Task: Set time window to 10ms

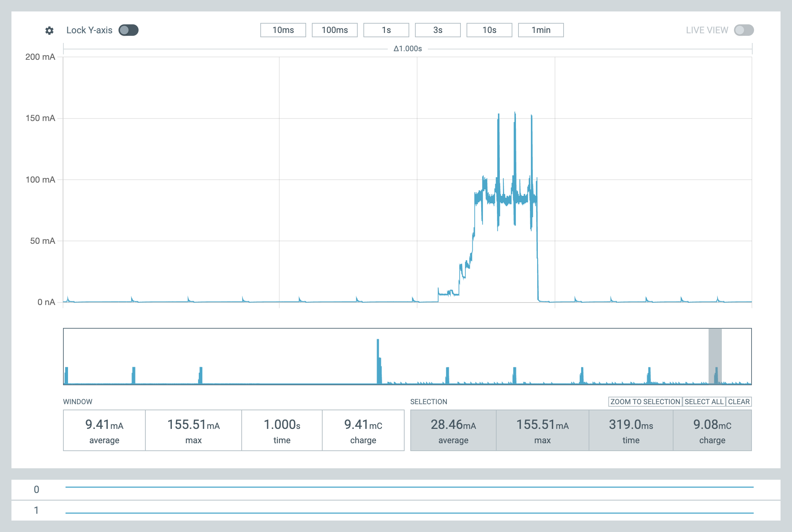Action: pyautogui.click(x=283, y=30)
